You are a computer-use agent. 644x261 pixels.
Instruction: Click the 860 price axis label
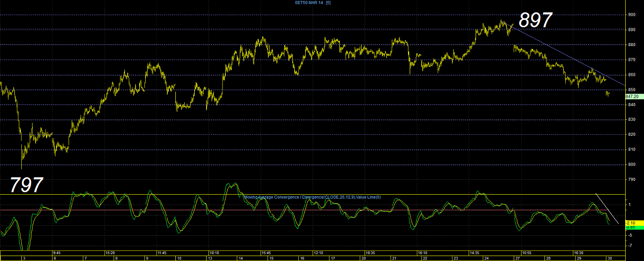pyautogui.click(x=632, y=75)
